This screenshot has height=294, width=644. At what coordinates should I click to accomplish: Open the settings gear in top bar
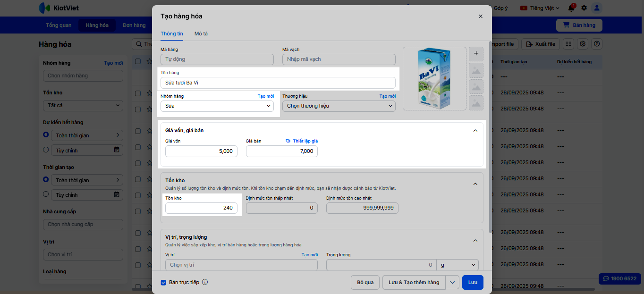[x=584, y=8]
